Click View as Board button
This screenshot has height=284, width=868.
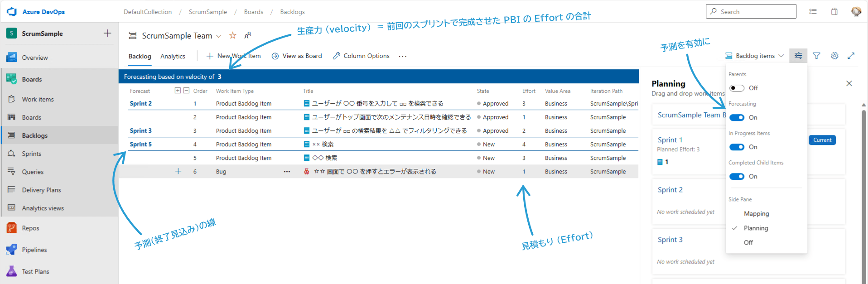[297, 56]
